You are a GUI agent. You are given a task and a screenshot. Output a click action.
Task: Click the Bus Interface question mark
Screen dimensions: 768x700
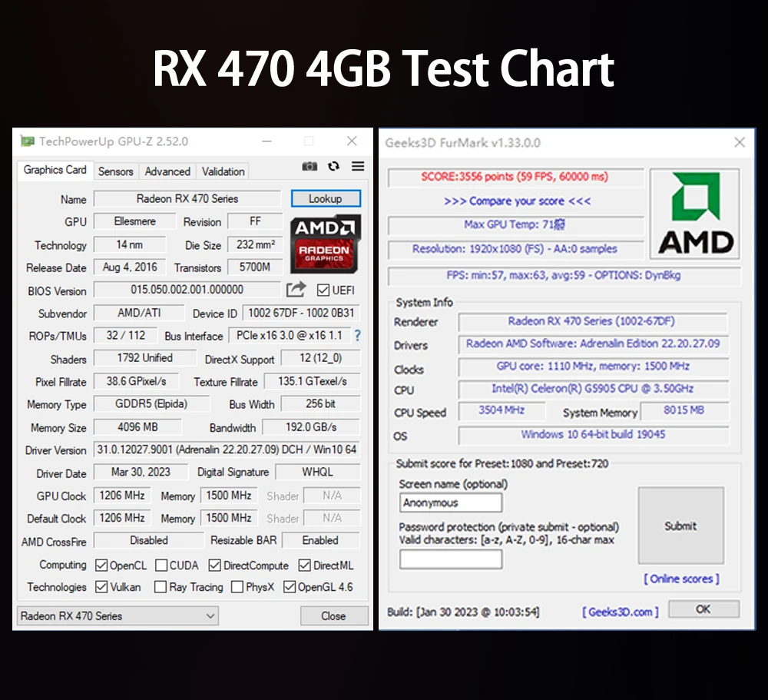pos(358,336)
